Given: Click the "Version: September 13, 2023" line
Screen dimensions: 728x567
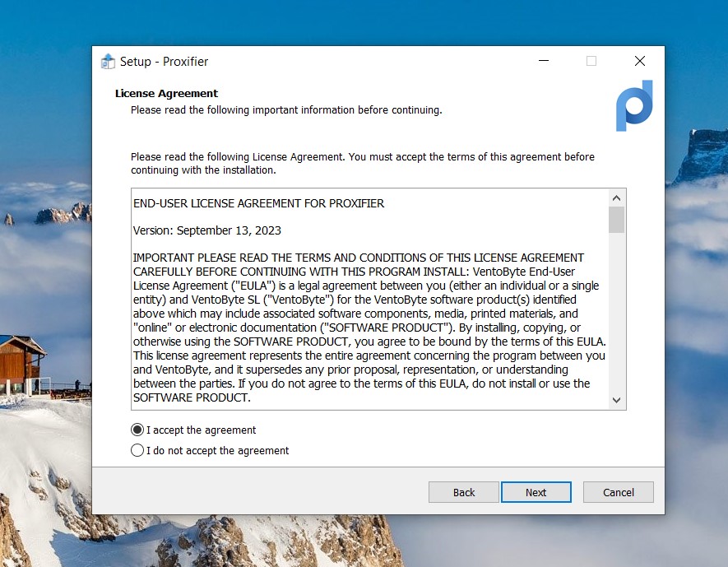Looking at the screenshot, I should (206, 230).
